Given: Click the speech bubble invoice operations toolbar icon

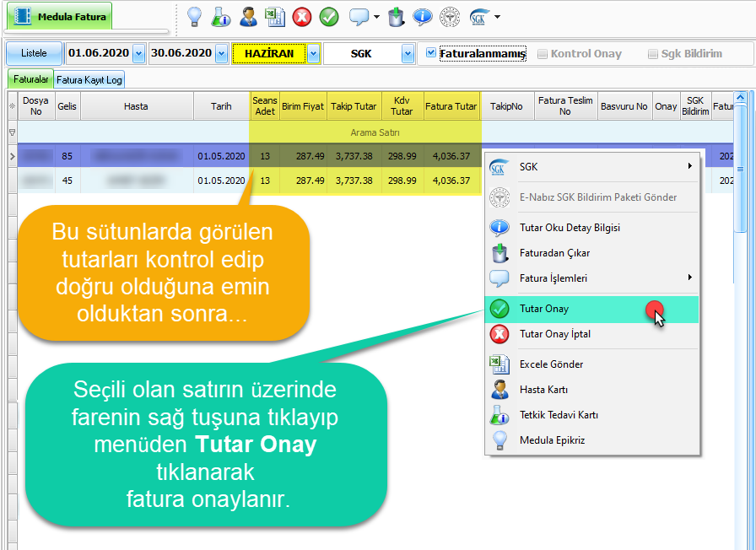Looking at the screenshot, I should click(359, 17).
